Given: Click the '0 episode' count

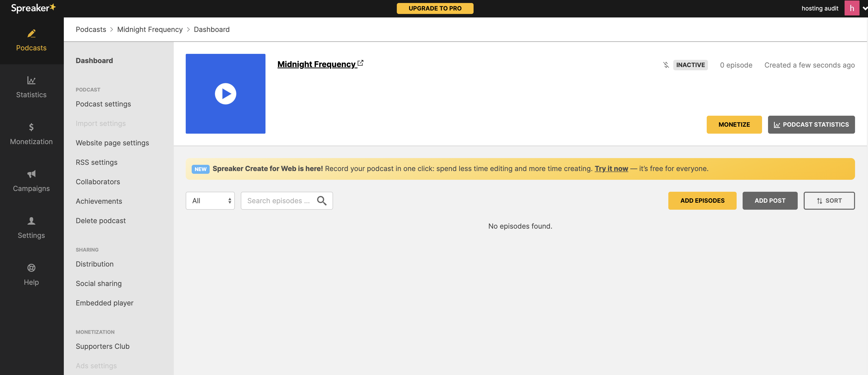Looking at the screenshot, I should click(x=736, y=65).
